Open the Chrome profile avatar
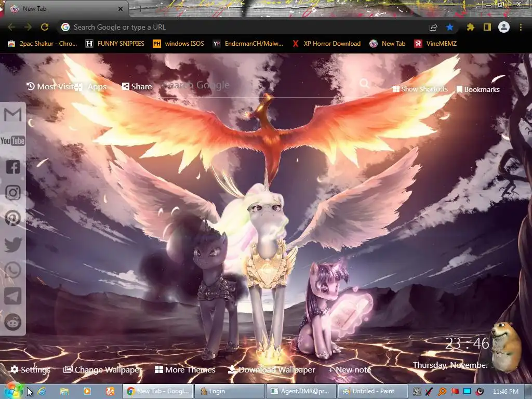 pyautogui.click(x=504, y=27)
